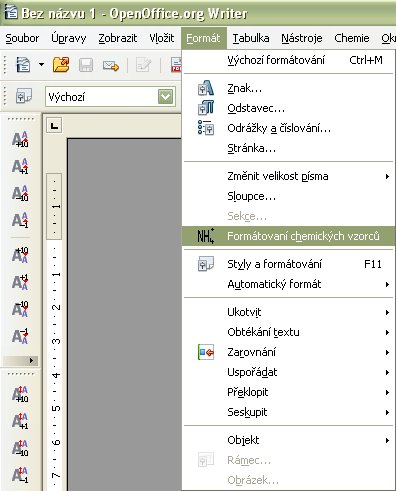Image resolution: width=396 pixels, height=491 pixels.
Task: Open the Zobrazit menu
Action: pyautogui.click(x=118, y=38)
